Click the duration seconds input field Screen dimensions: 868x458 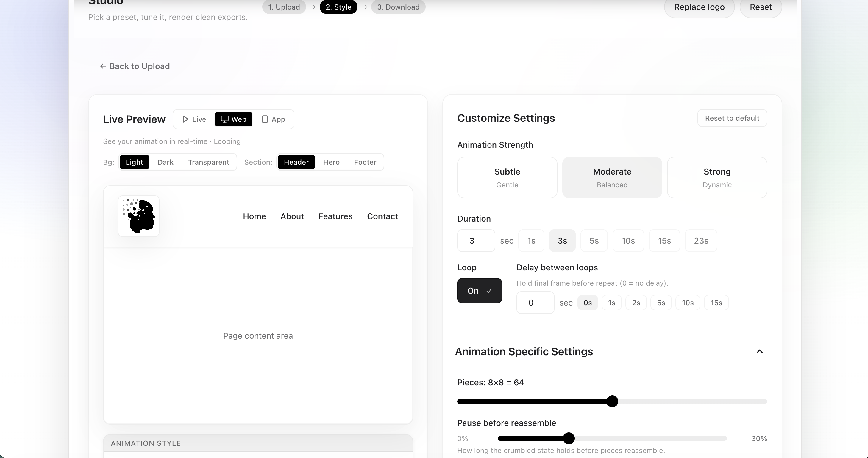tap(476, 240)
